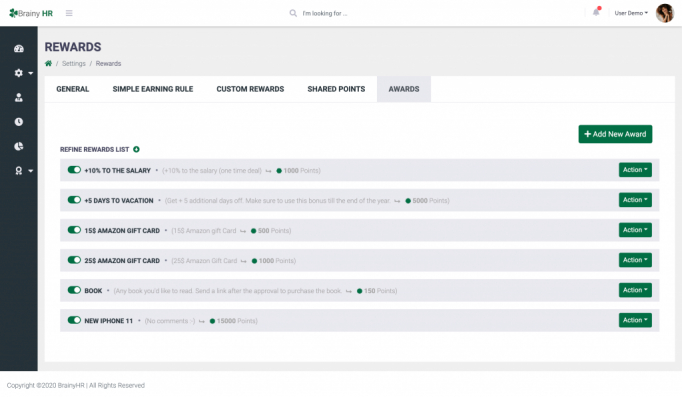This screenshot has height=397, width=682.
Task: Click the hamburger menu icon
Action: 69,13
